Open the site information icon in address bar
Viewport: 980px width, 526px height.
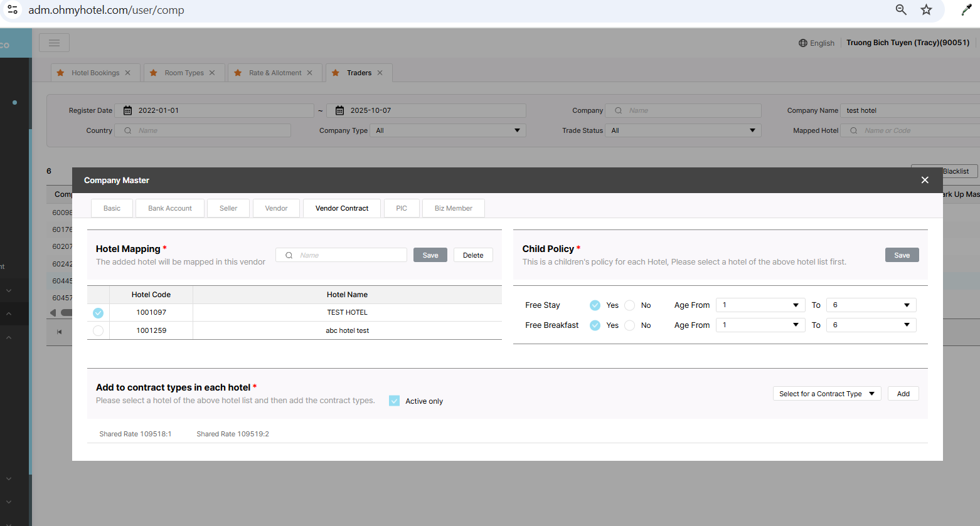coord(13,9)
